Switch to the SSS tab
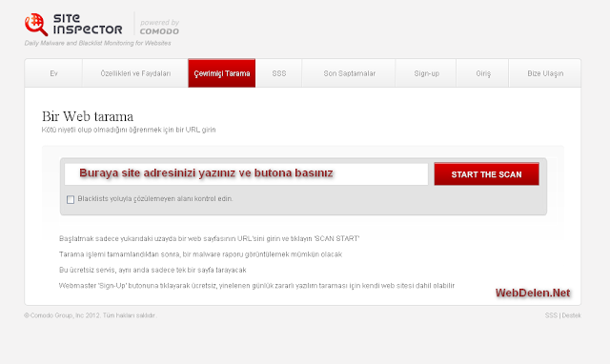610x364 pixels. 279,73
